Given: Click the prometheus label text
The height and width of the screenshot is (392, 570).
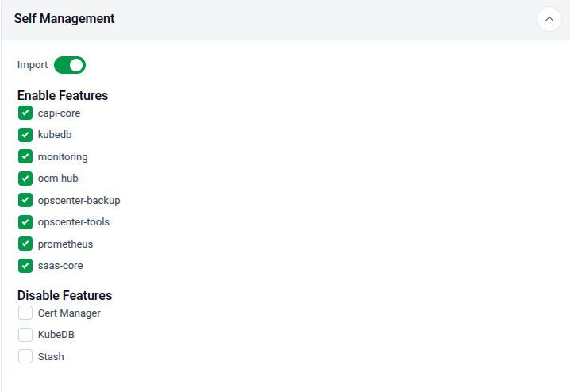Looking at the screenshot, I should tap(65, 244).
